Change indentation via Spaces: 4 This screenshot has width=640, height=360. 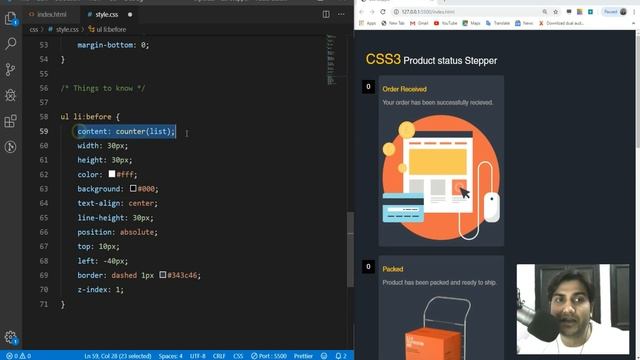coord(171,356)
